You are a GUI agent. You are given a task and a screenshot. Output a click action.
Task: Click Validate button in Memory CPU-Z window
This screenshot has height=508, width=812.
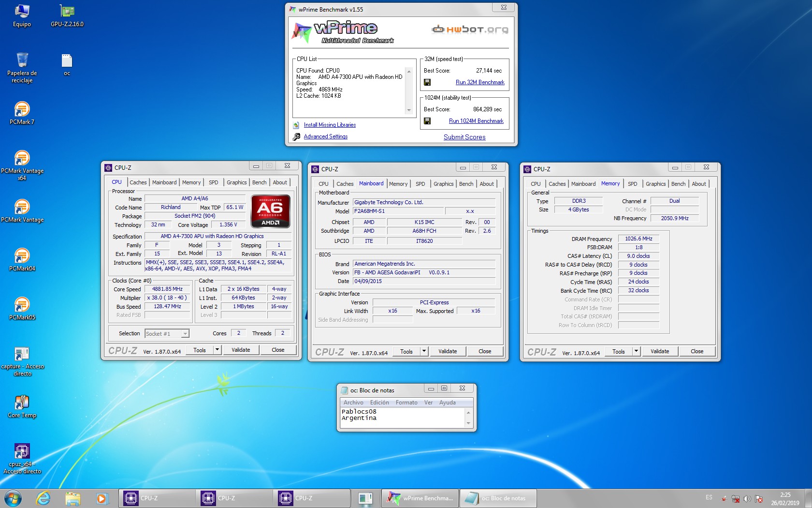660,351
